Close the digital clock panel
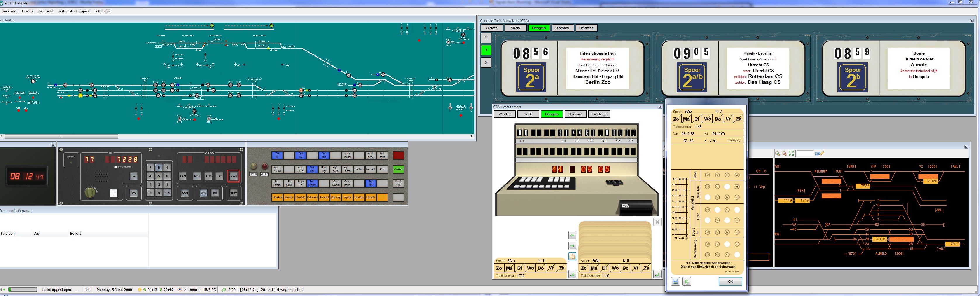Image resolution: width=980 pixels, height=296 pixels. [53, 145]
